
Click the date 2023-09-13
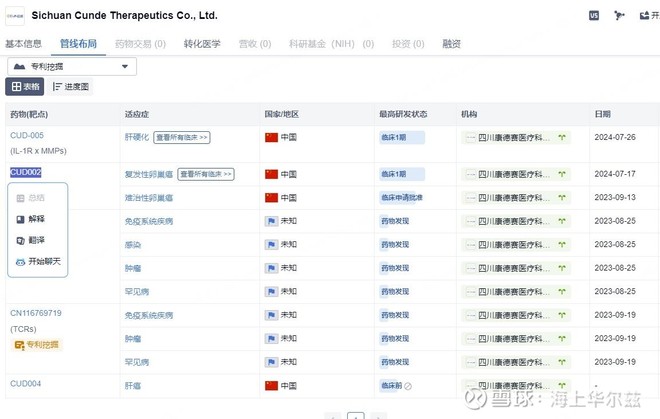615,197
